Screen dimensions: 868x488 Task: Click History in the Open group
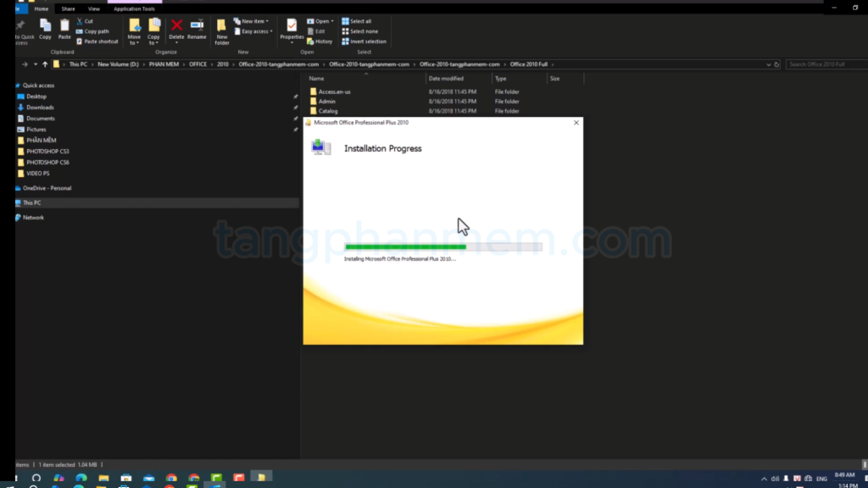pyautogui.click(x=320, y=42)
